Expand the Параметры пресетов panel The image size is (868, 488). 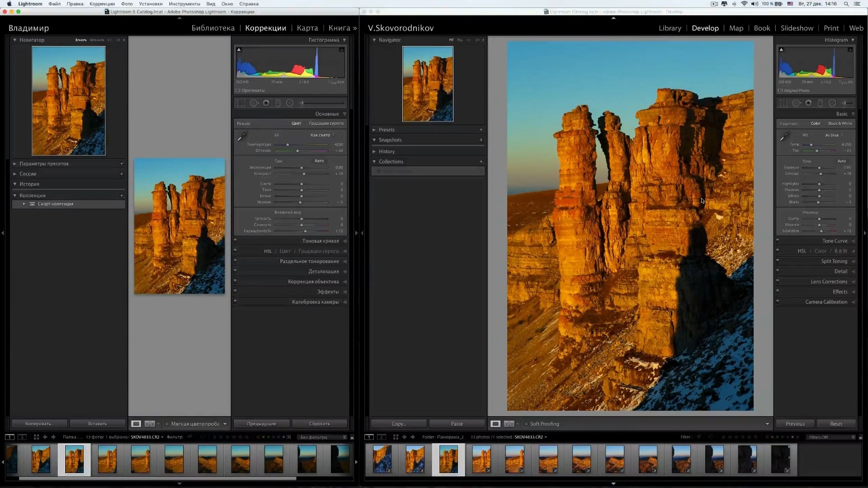[x=15, y=164]
